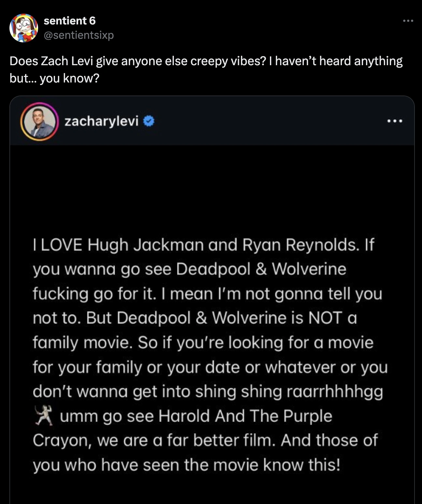This screenshot has width=422, height=504.
Task: Click the zacharylevi profile picture
Action: point(39,122)
